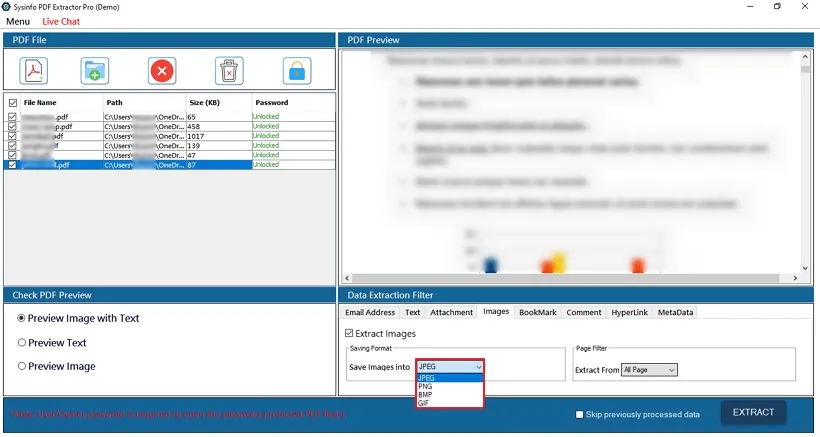The image size is (820, 437).
Task: Sort by the Path column header
Action: [x=144, y=102]
